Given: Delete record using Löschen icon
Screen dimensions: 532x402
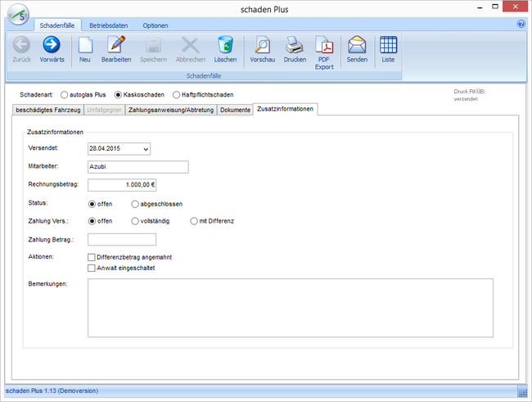Looking at the screenshot, I should (x=225, y=46).
